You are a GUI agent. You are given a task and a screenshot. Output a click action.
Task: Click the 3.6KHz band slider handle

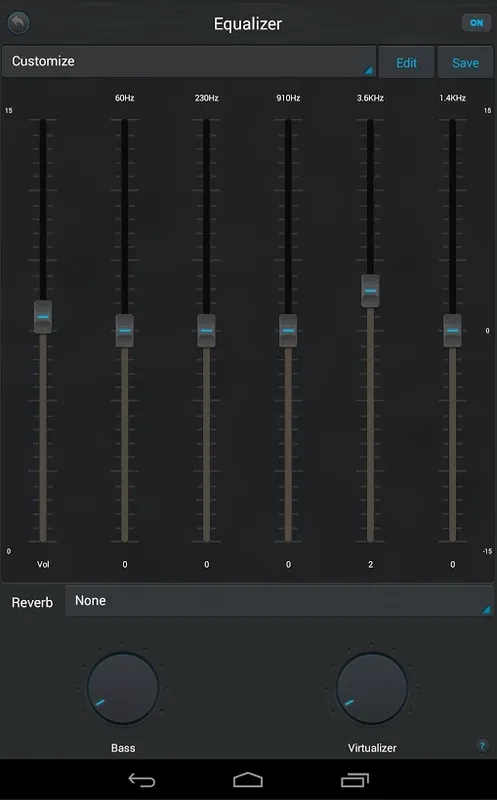point(370,291)
